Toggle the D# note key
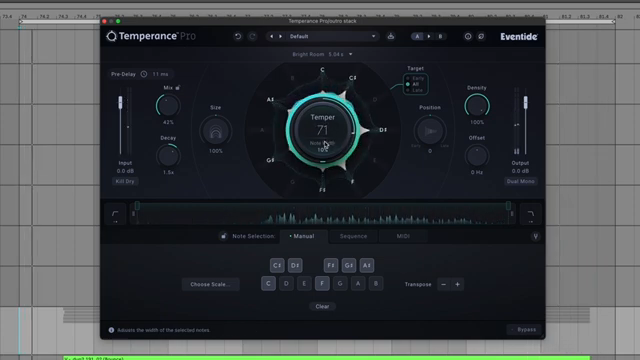 (x=295, y=265)
